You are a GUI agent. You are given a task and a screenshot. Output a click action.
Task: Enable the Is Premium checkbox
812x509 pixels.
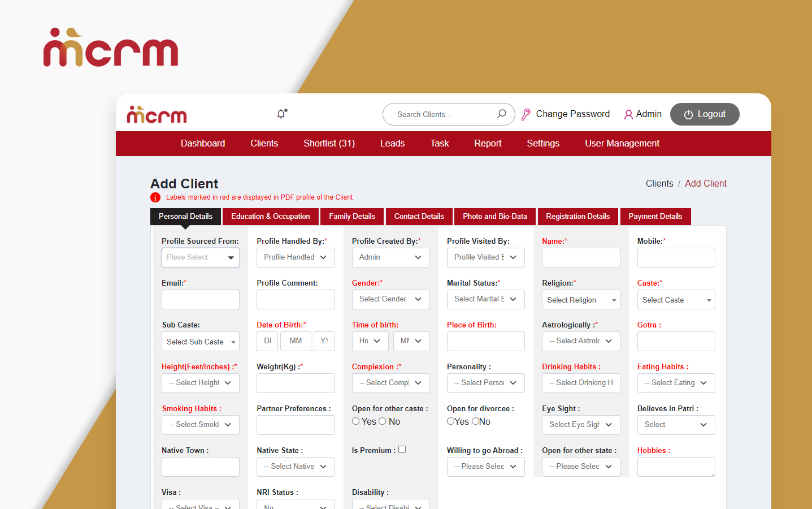point(402,449)
